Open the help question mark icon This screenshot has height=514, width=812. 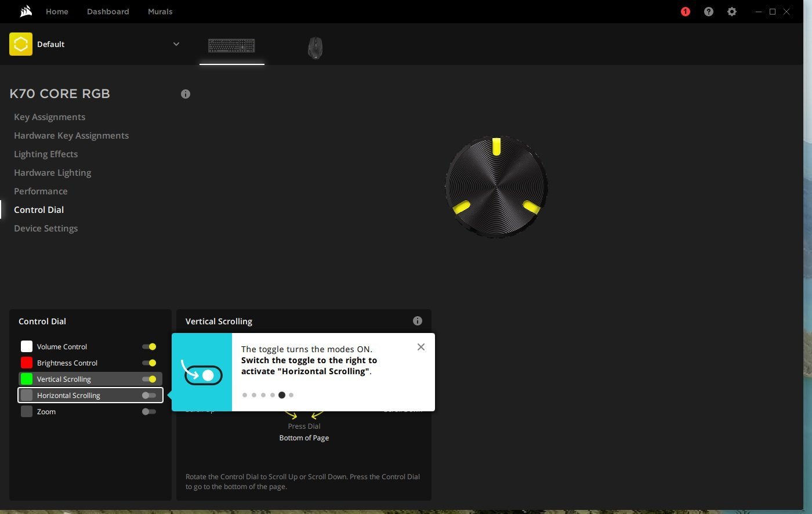(709, 12)
